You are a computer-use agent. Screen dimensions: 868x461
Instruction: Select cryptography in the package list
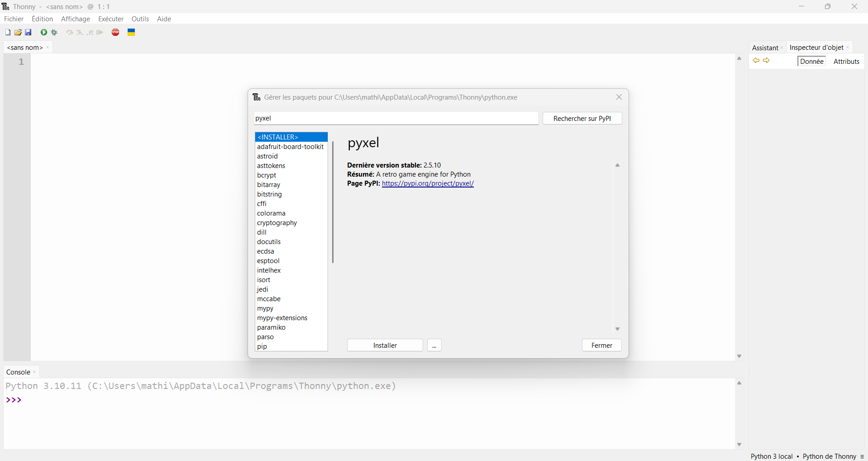pos(277,223)
